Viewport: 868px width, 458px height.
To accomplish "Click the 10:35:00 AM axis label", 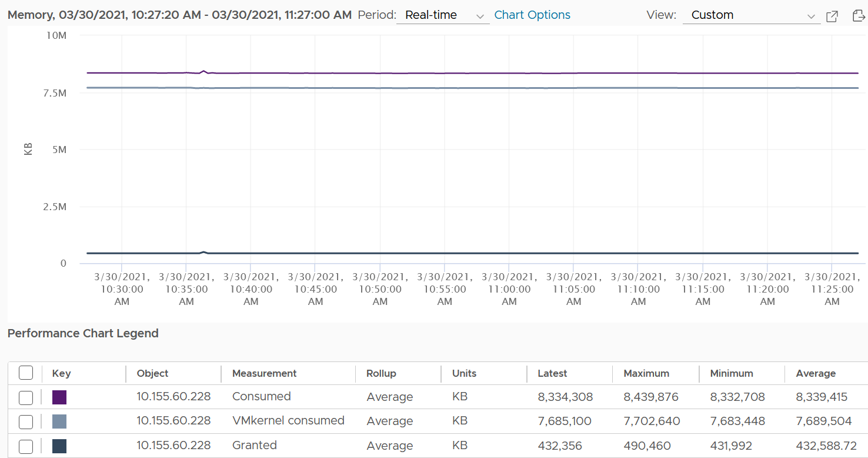I will pos(186,289).
